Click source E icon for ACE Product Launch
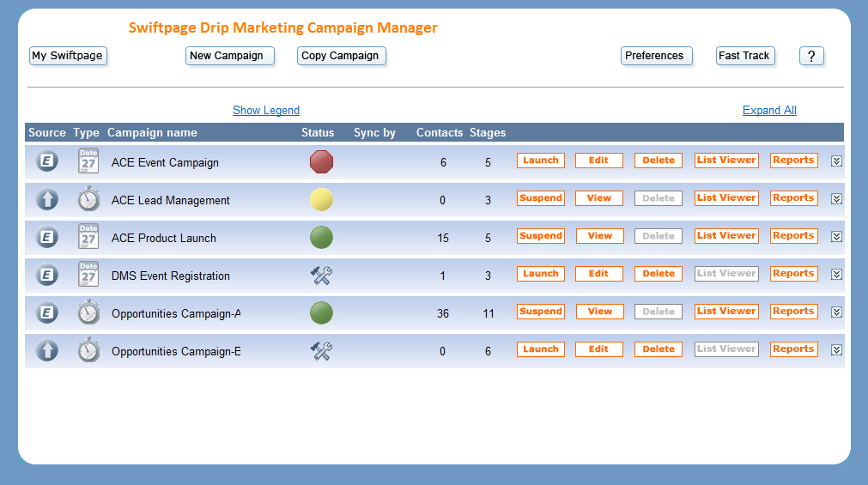This screenshot has height=485, width=868. [47, 238]
